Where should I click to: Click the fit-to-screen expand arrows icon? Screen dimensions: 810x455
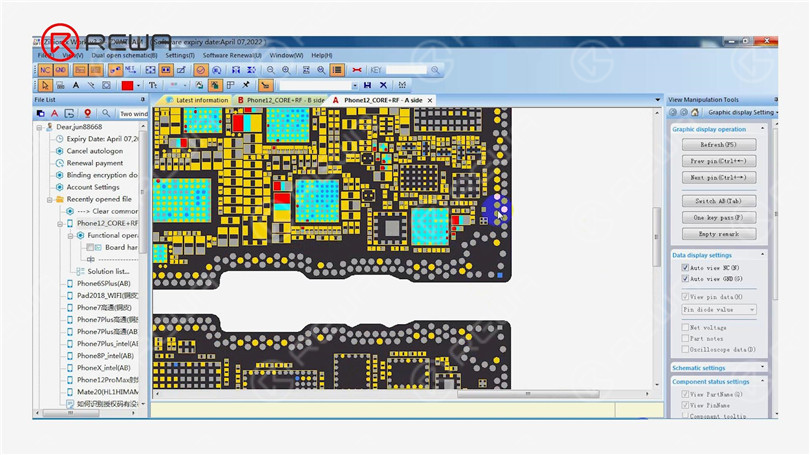click(150, 70)
